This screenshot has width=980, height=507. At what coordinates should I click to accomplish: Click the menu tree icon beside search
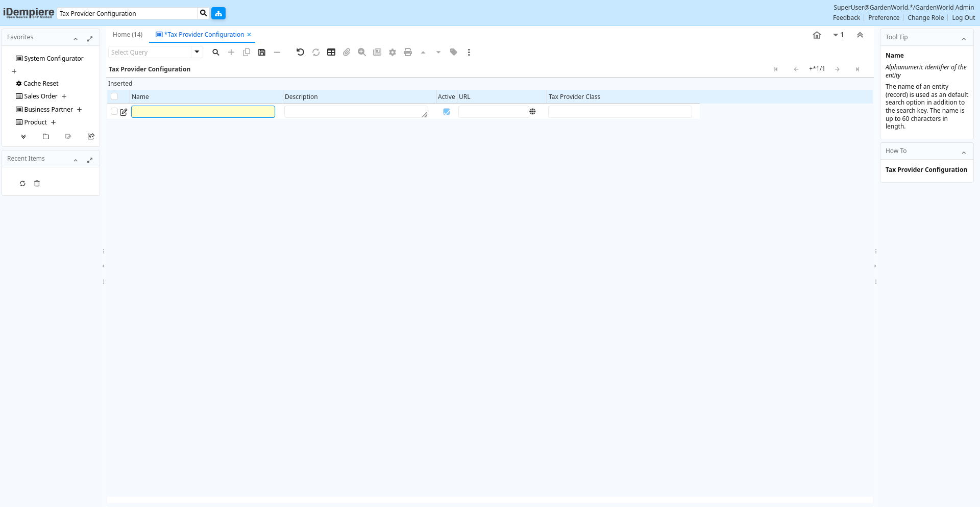(x=218, y=13)
